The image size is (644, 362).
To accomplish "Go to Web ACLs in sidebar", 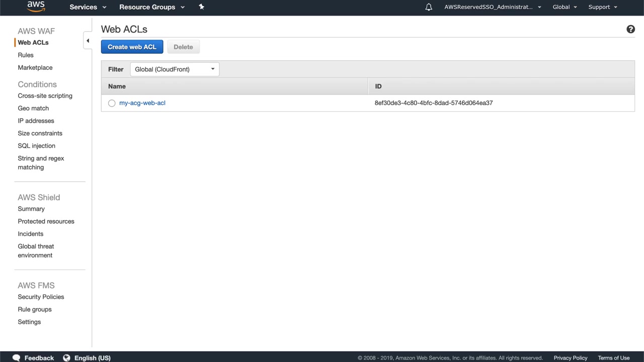I will point(33,43).
